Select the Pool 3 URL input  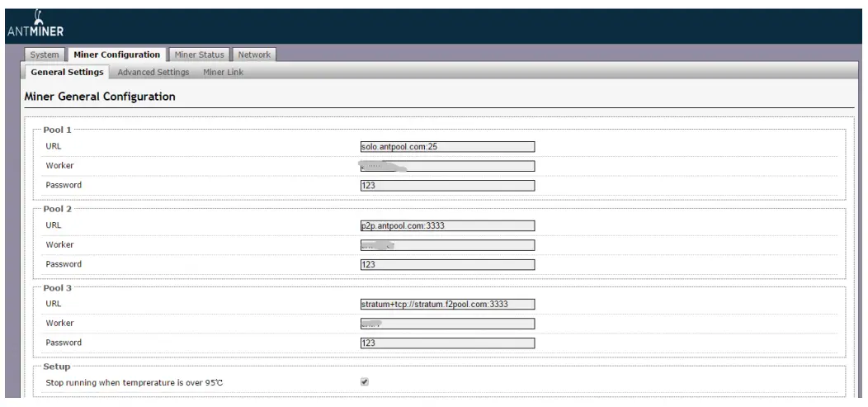point(447,304)
